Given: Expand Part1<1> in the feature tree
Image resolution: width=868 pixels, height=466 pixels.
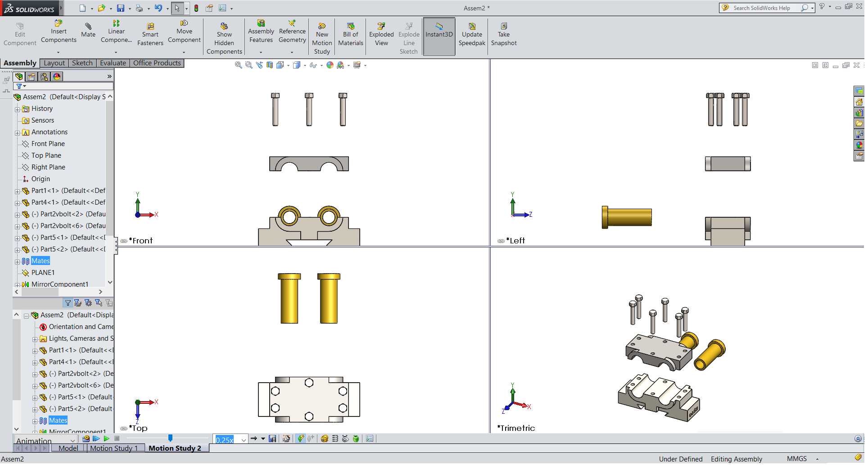Looking at the screenshot, I should tap(18, 192).
